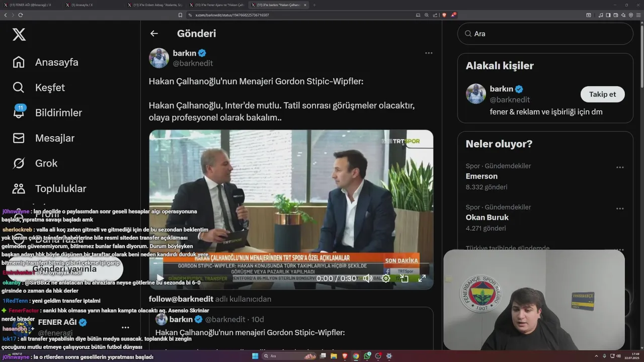Open follow@barknedit source link
644x362 pixels.
181,299
